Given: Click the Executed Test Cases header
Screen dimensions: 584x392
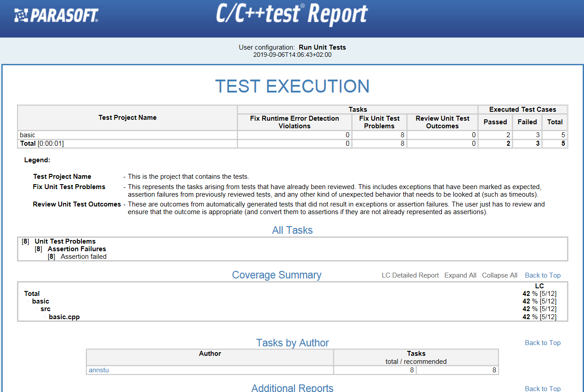Looking at the screenshot, I should point(523,110).
